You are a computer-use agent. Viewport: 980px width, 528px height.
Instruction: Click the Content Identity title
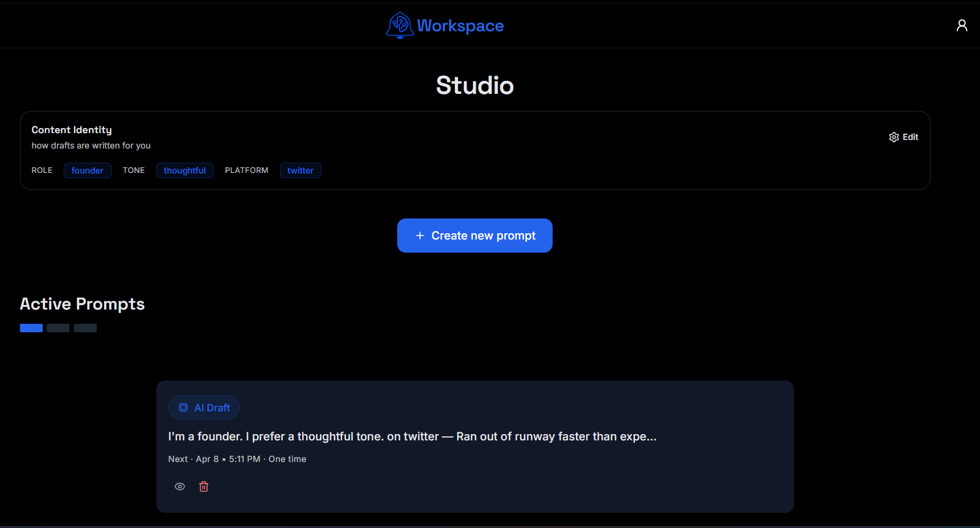click(72, 130)
